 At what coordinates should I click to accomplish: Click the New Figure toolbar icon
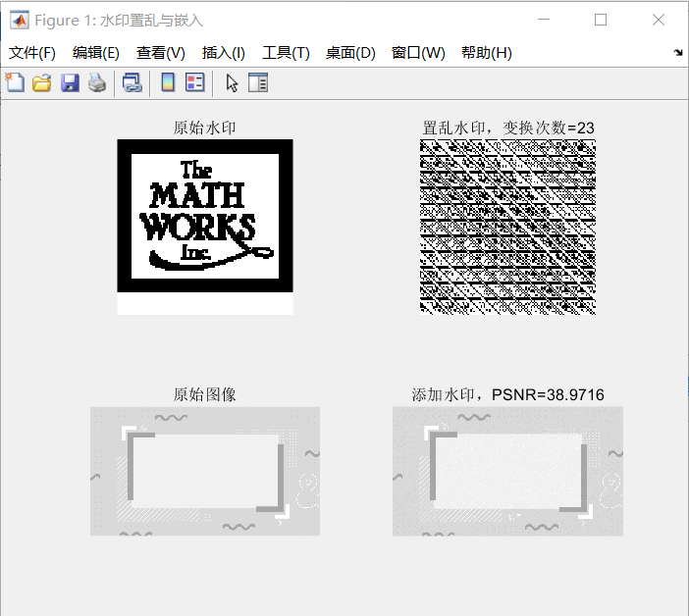(x=16, y=82)
